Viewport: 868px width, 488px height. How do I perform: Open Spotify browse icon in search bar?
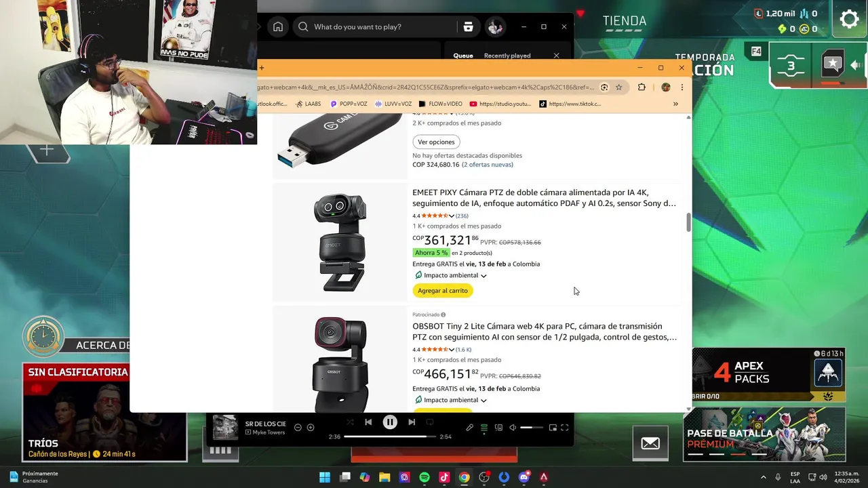(468, 27)
